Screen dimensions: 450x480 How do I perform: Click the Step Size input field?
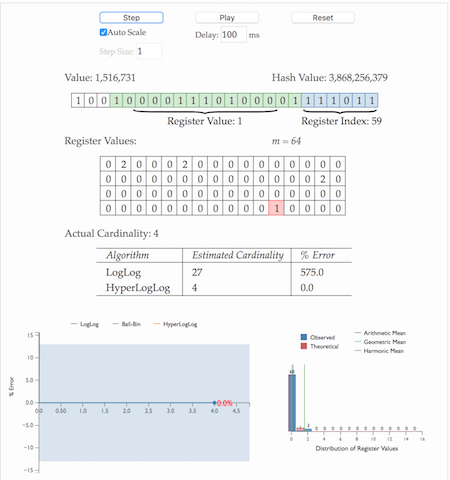coord(149,51)
